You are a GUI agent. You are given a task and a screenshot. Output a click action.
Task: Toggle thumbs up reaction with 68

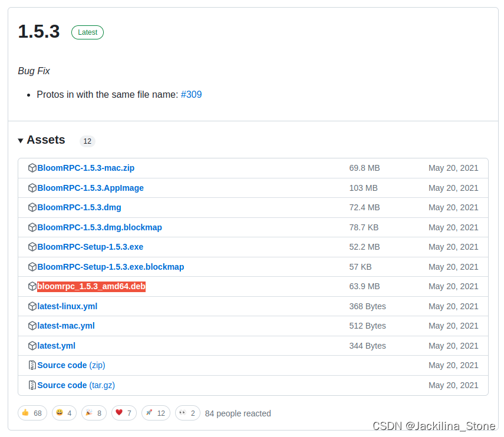[x=32, y=413]
